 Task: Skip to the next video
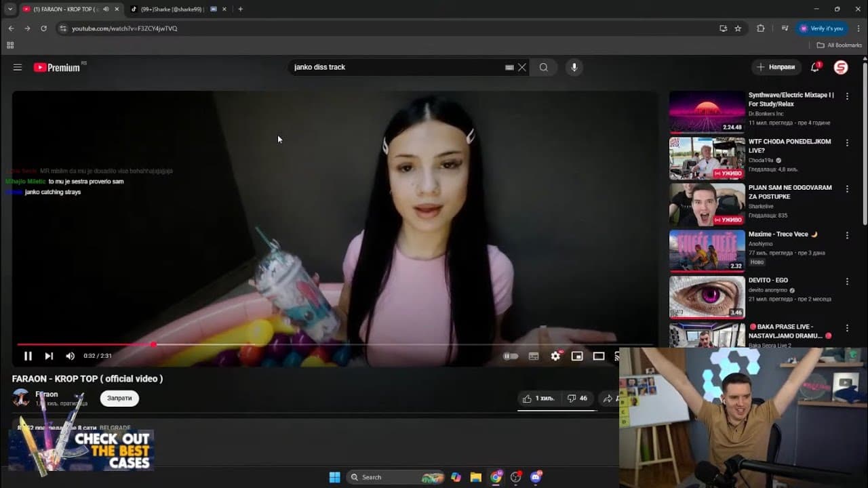[x=49, y=356]
